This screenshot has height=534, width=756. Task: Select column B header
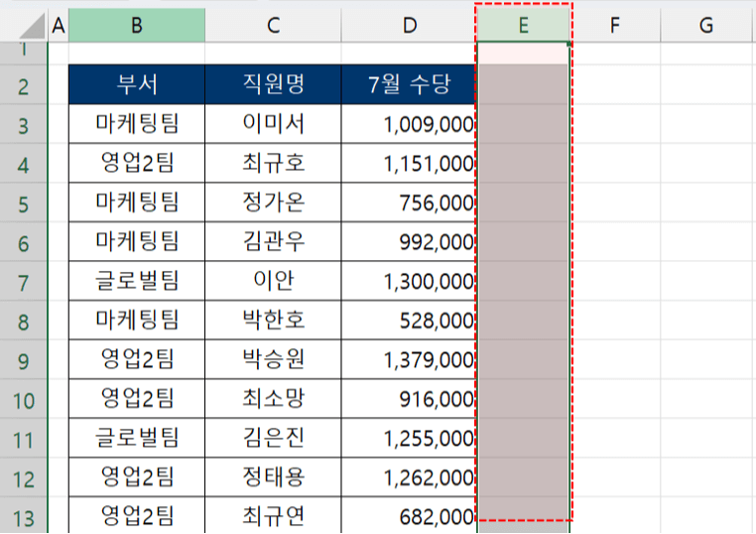point(137,25)
